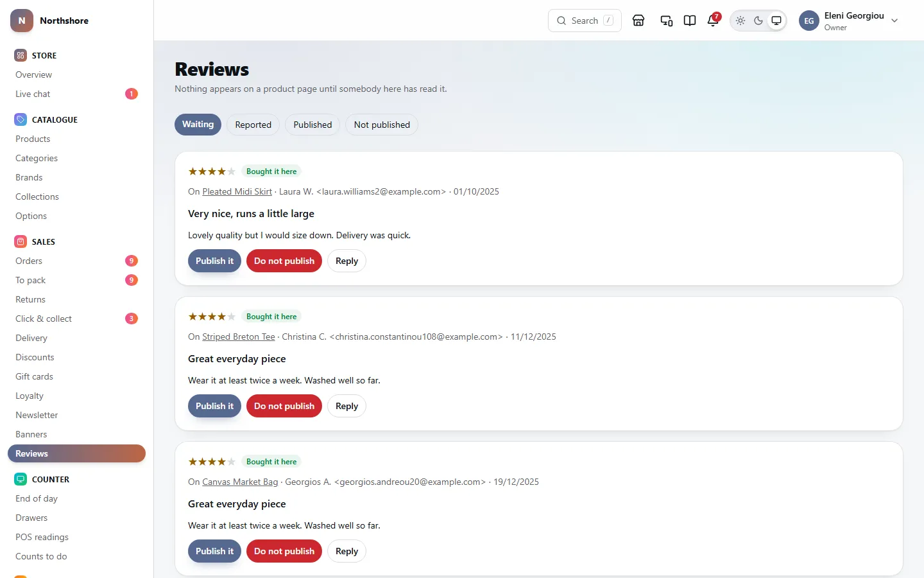Image resolution: width=924 pixels, height=578 pixels.
Task: Click the Orders count badge 9
Action: click(x=131, y=261)
